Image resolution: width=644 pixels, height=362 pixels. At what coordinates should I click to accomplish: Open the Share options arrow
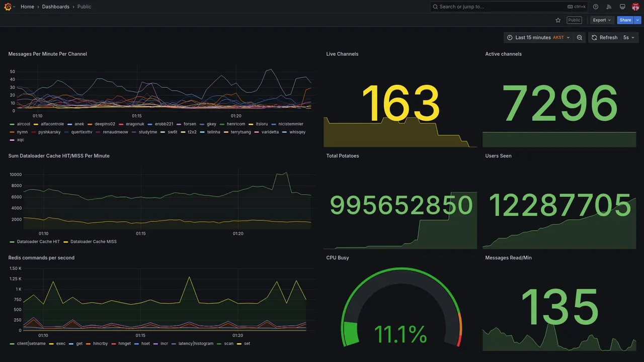click(638, 20)
